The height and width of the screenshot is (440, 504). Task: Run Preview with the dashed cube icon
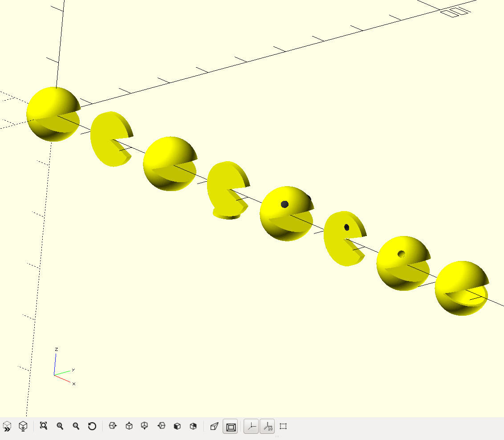tap(7, 427)
